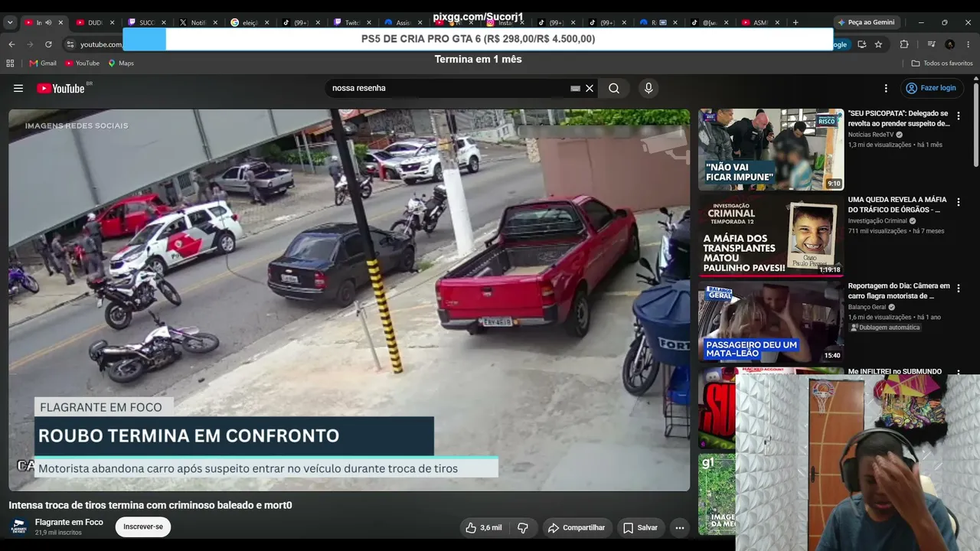Open 'Reportagem do Dia: Câmera em carro' title
The image size is (980, 551).
coord(899,291)
